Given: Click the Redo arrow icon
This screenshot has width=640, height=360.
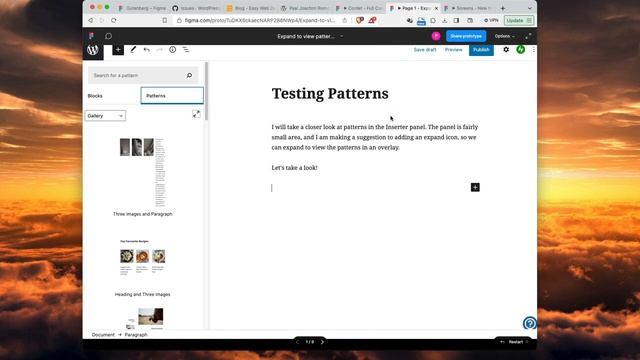Looking at the screenshot, I should click(x=160, y=50).
